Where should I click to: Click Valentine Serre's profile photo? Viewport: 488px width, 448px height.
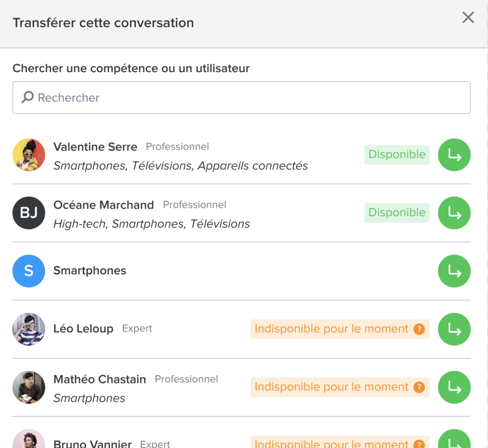click(29, 155)
